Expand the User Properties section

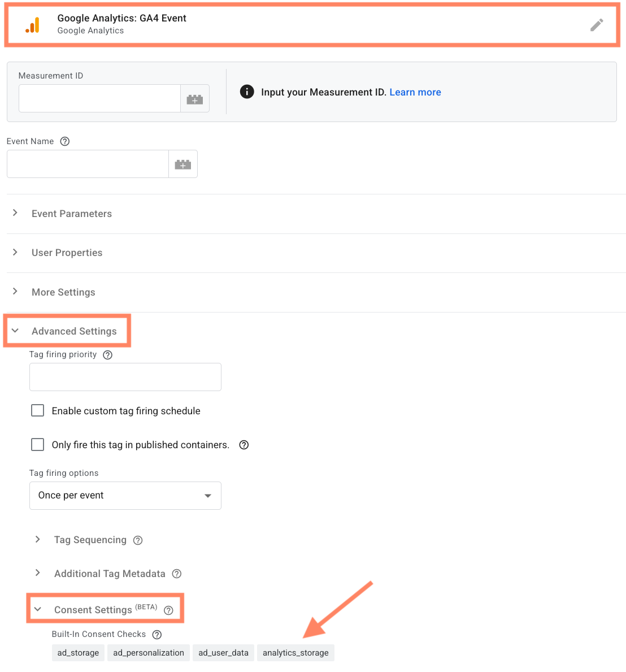[67, 253]
